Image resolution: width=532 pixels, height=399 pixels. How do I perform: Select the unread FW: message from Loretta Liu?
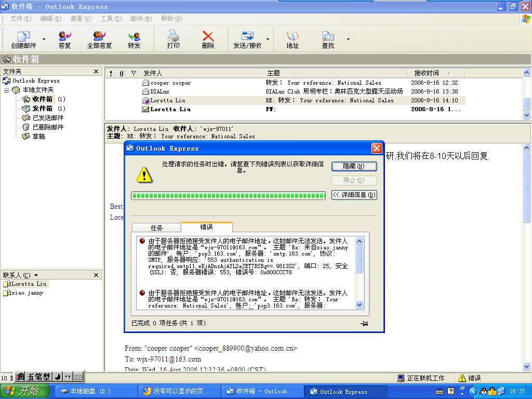click(x=285, y=109)
